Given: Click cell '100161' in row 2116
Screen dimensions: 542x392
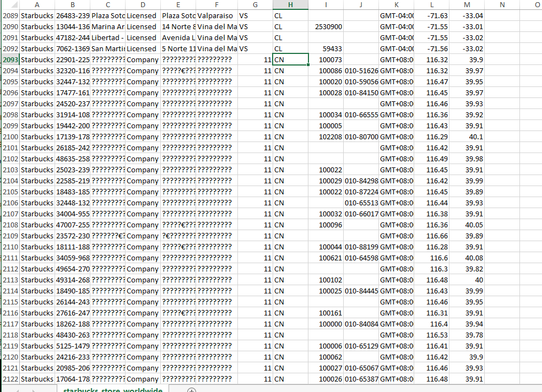Looking at the screenshot, I should point(326,313).
